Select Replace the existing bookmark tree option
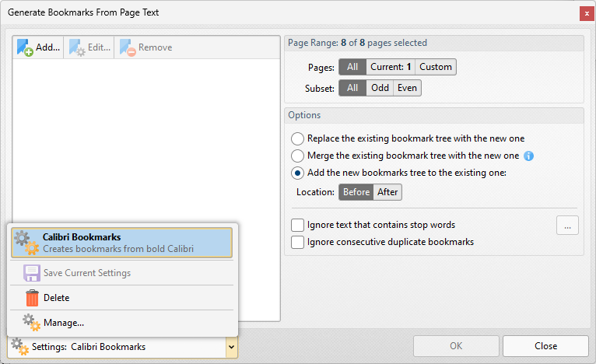Screen dimensions: 596x364 point(298,138)
